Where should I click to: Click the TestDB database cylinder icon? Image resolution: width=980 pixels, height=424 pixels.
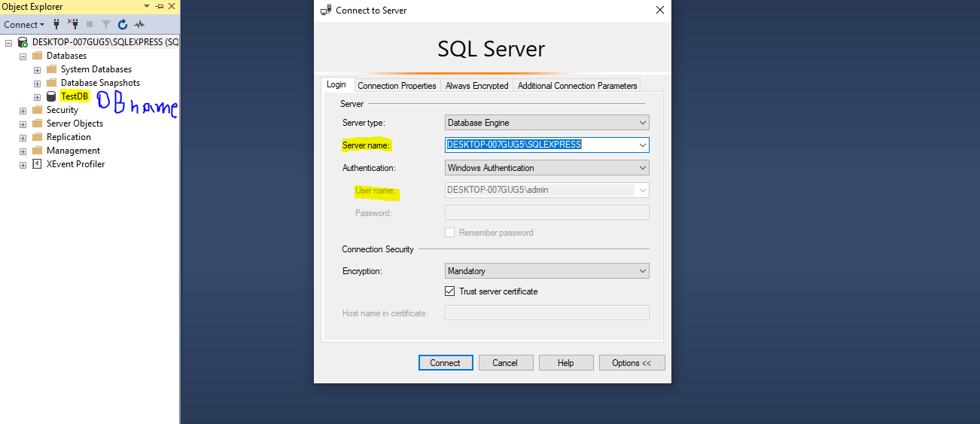51,96
